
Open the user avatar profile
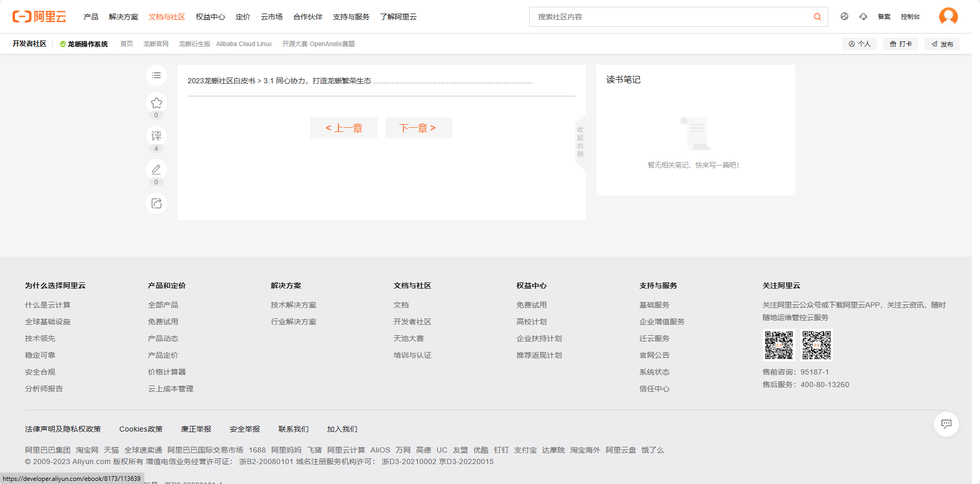[949, 16]
